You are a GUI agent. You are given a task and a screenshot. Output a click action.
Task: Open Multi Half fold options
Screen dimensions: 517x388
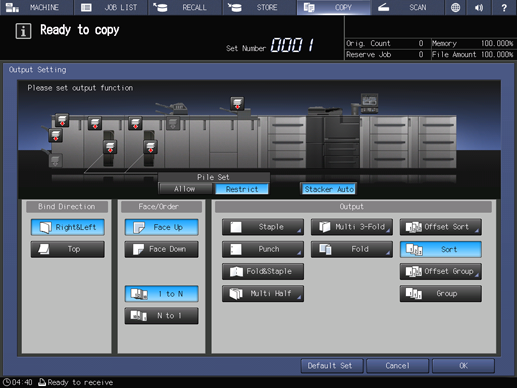click(x=263, y=294)
